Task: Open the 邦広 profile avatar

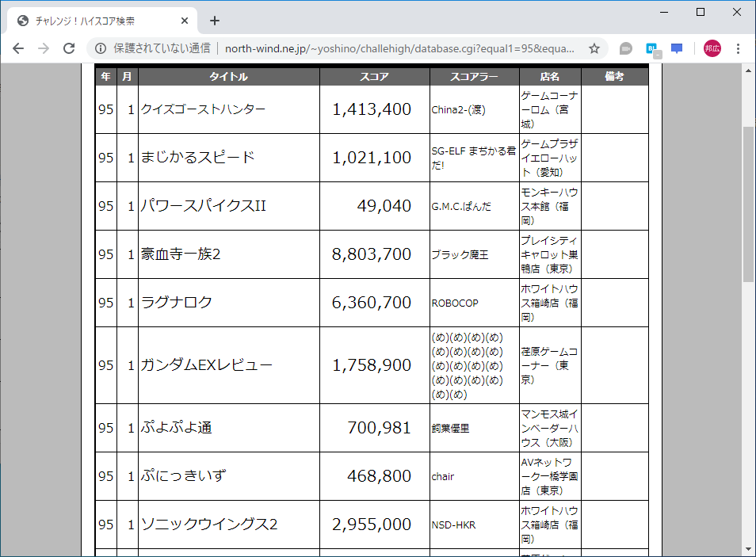Action: click(712, 48)
